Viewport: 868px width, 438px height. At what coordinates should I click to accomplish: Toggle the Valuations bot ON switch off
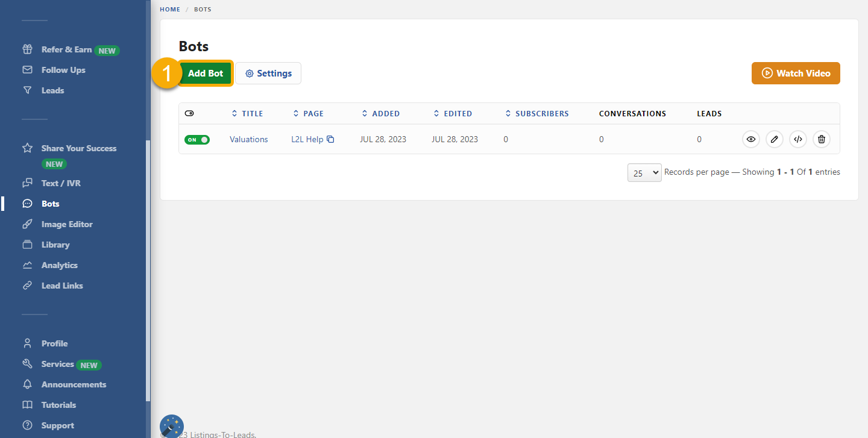click(x=197, y=140)
